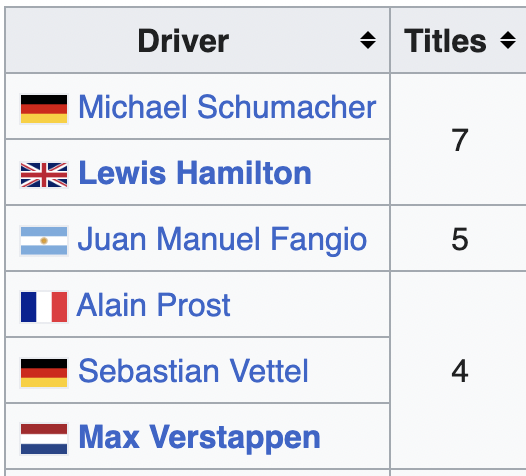Open Max Verstappen link
This screenshot has height=476, width=526.
click(199, 437)
